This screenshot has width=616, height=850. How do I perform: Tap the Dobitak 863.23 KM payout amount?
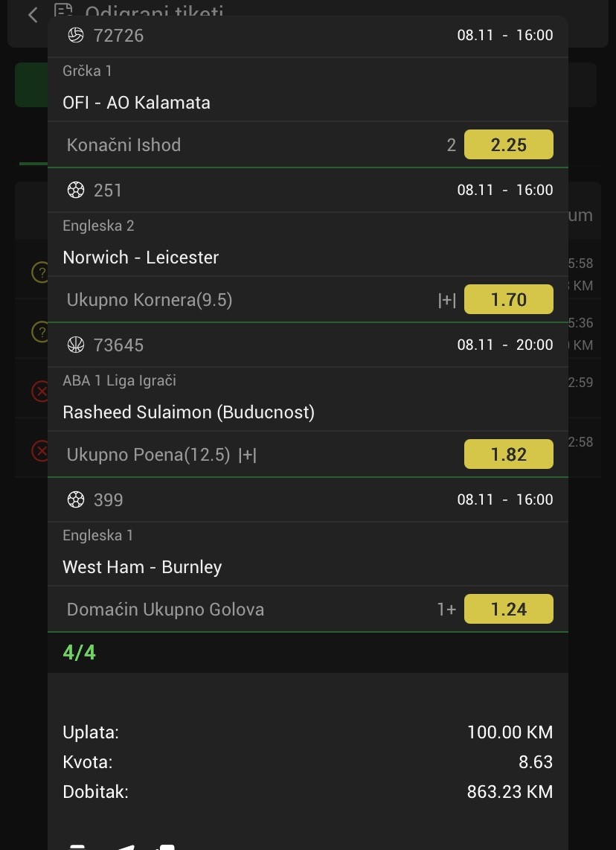pyautogui.click(x=510, y=792)
